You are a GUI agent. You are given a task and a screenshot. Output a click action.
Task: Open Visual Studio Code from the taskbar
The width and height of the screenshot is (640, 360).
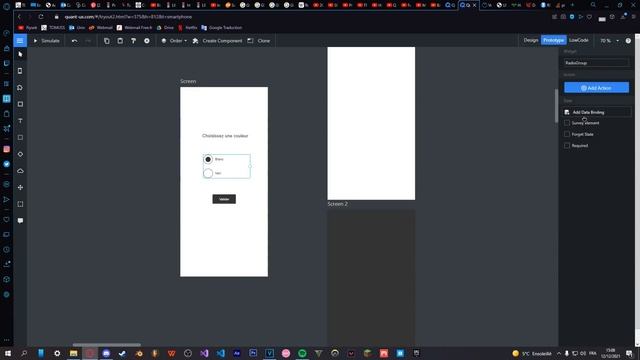pyautogui.click(x=220, y=353)
